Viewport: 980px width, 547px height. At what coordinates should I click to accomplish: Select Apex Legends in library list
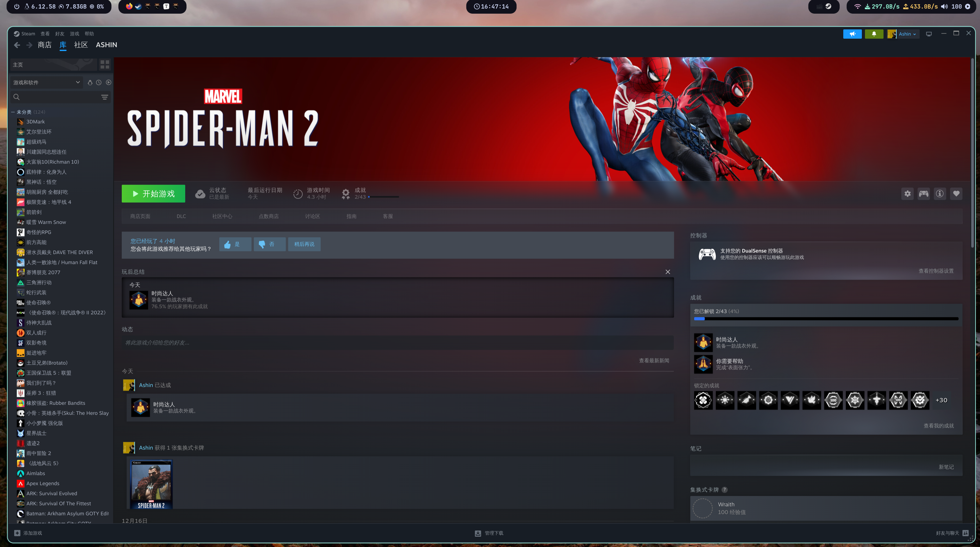point(43,484)
